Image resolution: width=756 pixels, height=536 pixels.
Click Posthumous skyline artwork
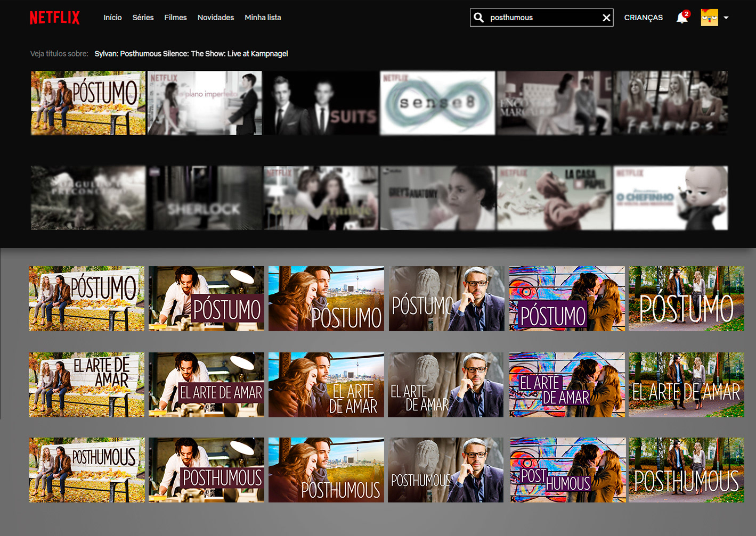326,470
